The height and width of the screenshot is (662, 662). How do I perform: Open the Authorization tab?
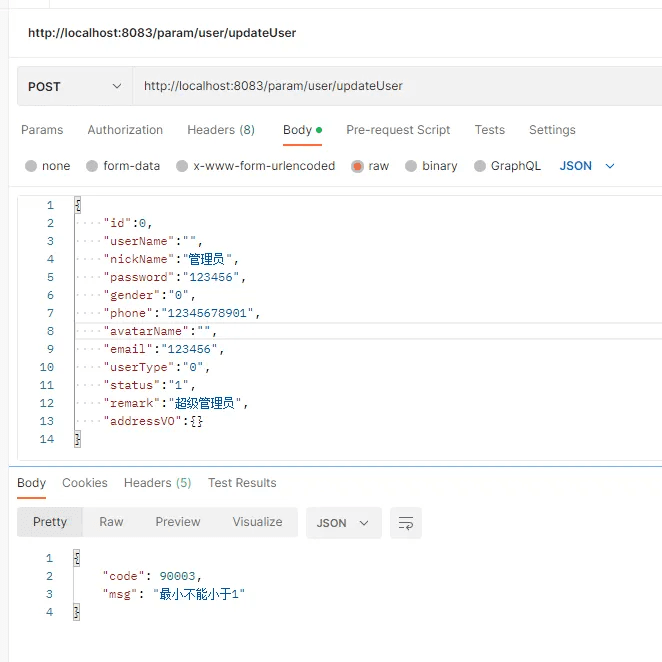click(125, 130)
